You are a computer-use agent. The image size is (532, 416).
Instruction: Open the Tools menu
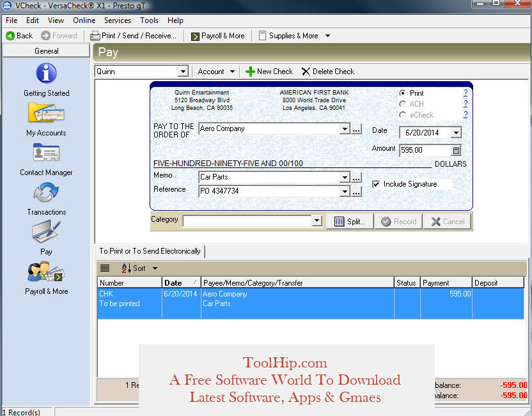[x=149, y=20]
